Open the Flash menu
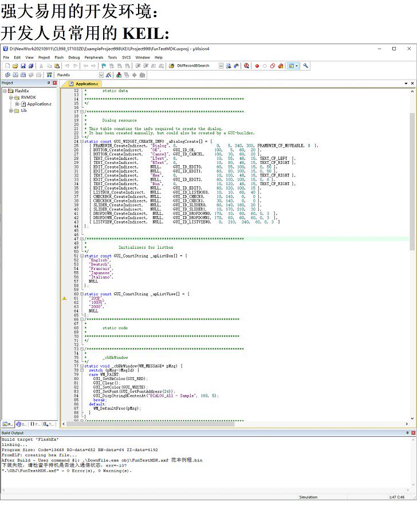417x532 pixels. (59, 57)
